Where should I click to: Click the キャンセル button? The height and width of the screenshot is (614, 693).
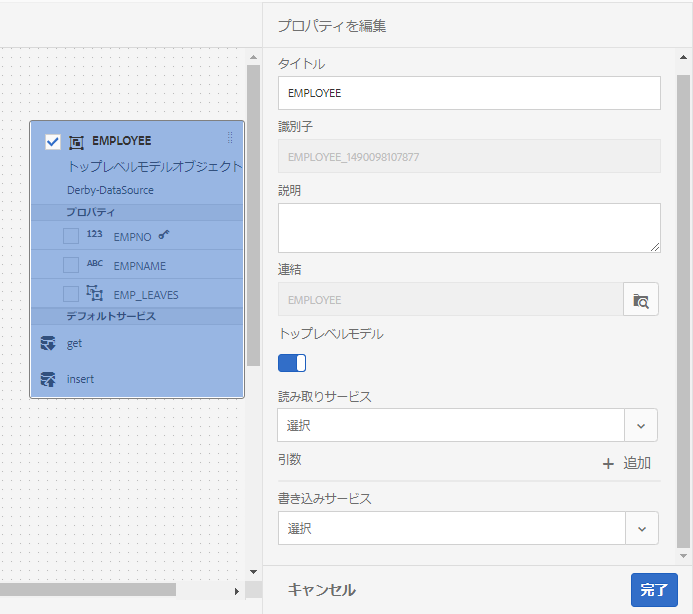coord(322,590)
